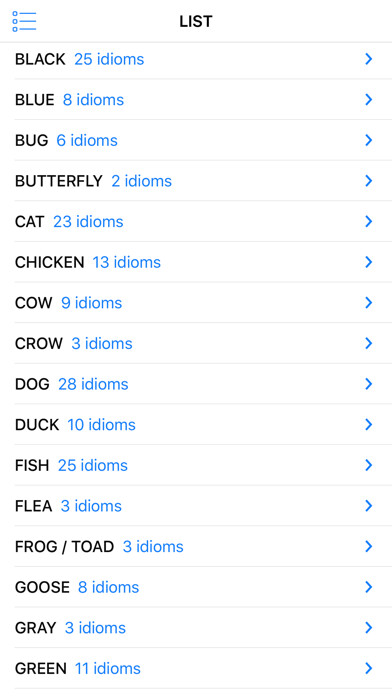This screenshot has height=696, width=392.
Task: Expand the FROG / TOAD idioms row
Action: coord(203,546)
